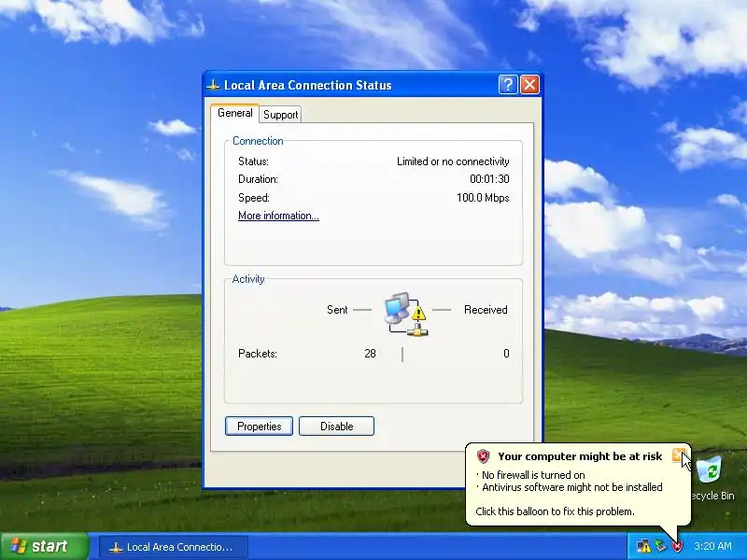
Task: Click the sent packets value 28
Action: point(370,354)
